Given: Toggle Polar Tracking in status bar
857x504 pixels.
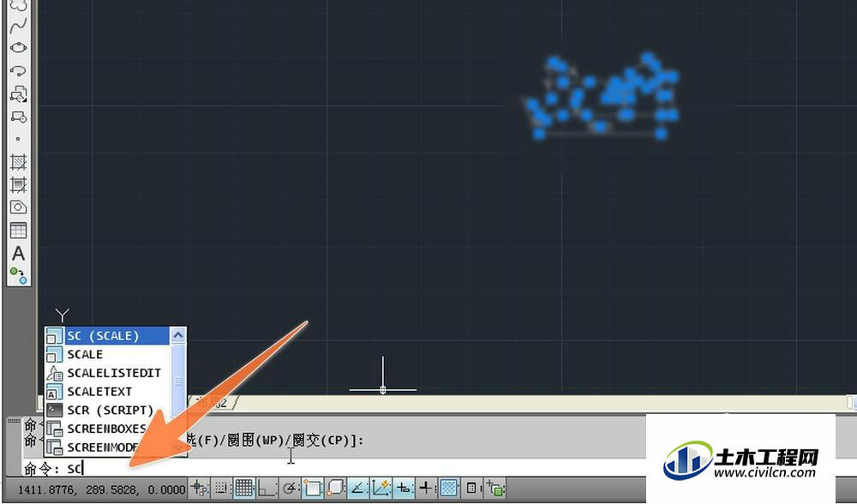Looking at the screenshot, I should 291,488.
